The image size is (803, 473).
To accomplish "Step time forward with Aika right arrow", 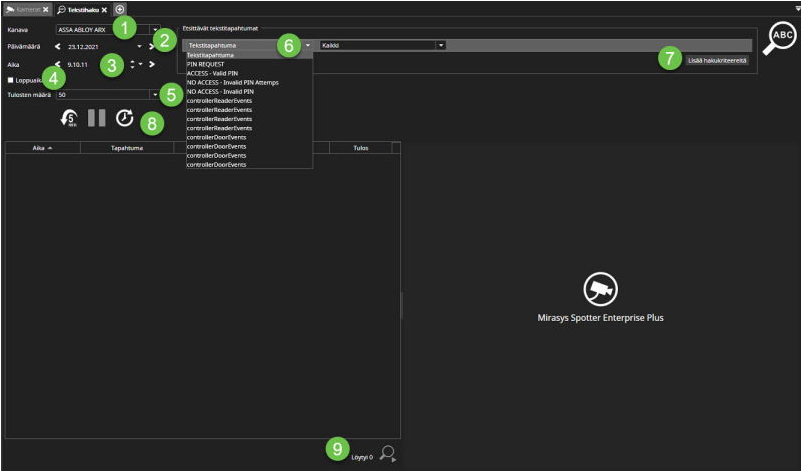I will tap(152, 64).
